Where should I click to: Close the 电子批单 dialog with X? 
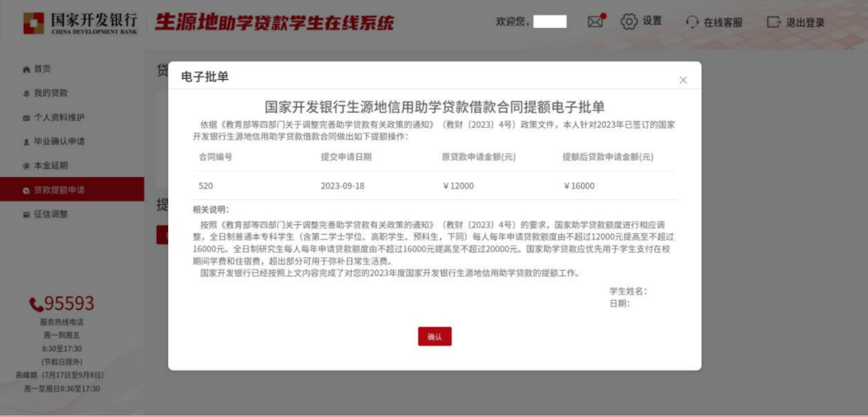tap(683, 80)
